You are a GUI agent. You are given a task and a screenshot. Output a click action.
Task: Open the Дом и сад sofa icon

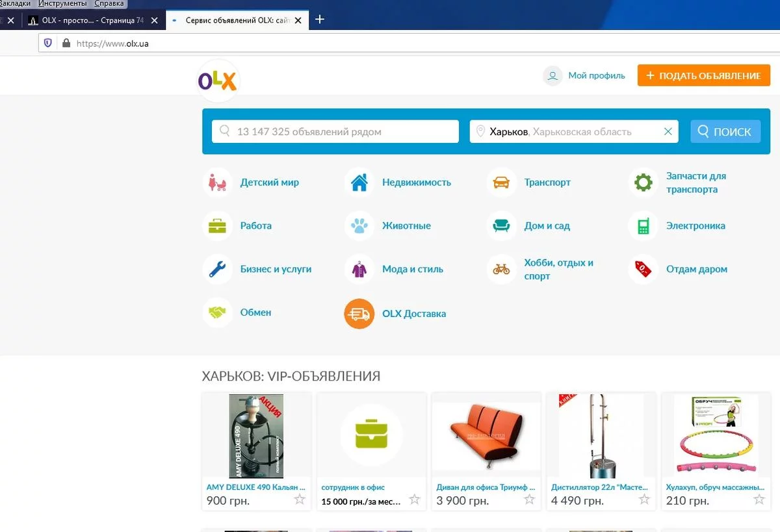click(501, 226)
